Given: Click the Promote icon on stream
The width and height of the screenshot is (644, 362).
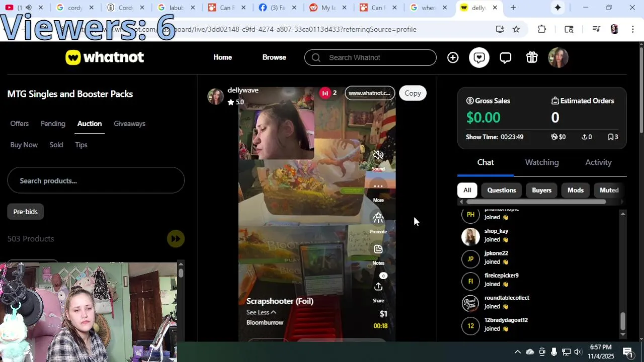Looking at the screenshot, I should tap(378, 218).
